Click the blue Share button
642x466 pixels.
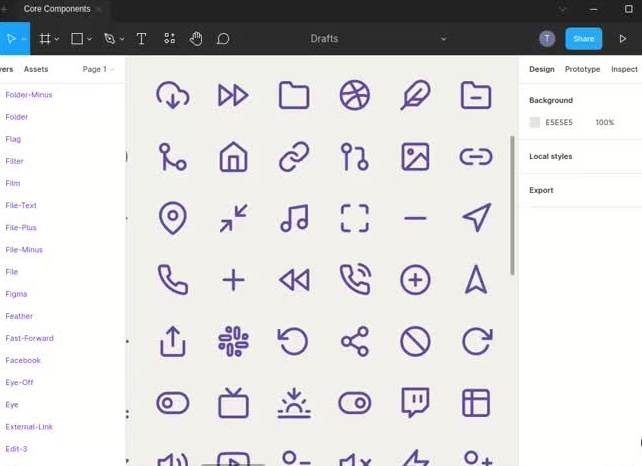tap(583, 39)
